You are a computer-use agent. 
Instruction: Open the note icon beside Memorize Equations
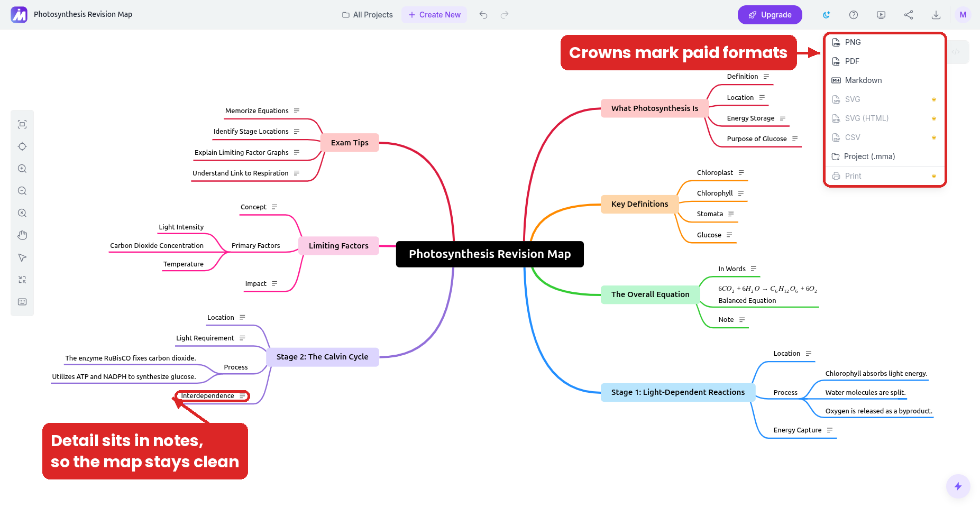tap(297, 111)
